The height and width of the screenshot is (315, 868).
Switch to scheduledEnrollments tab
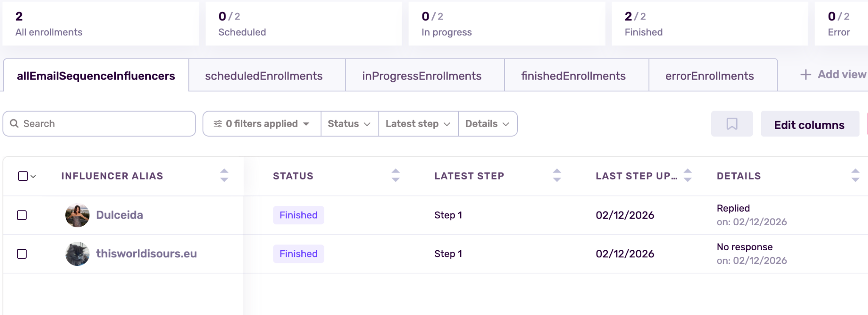click(264, 76)
